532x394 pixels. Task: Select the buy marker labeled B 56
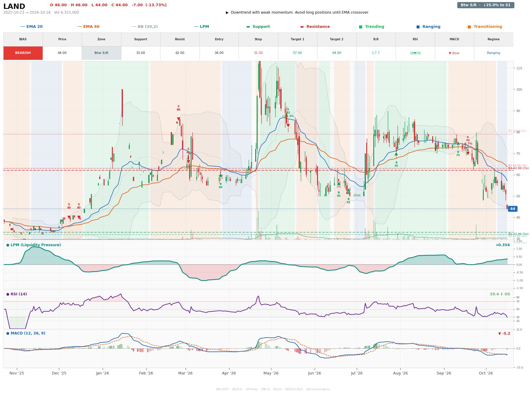339,183
